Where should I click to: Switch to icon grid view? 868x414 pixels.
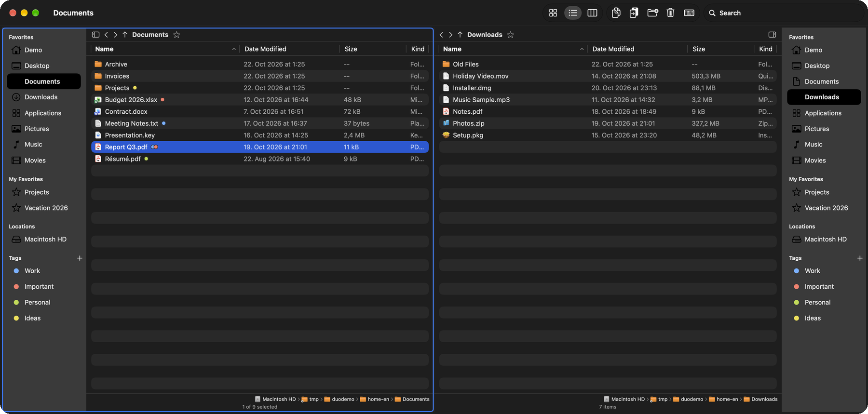point(553,13)
